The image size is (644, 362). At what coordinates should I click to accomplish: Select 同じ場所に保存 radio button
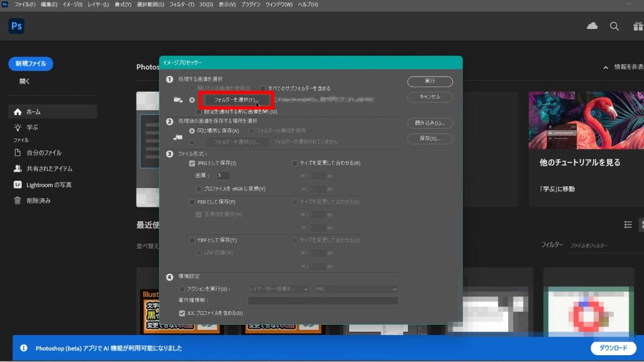click(x=192, y=131)
